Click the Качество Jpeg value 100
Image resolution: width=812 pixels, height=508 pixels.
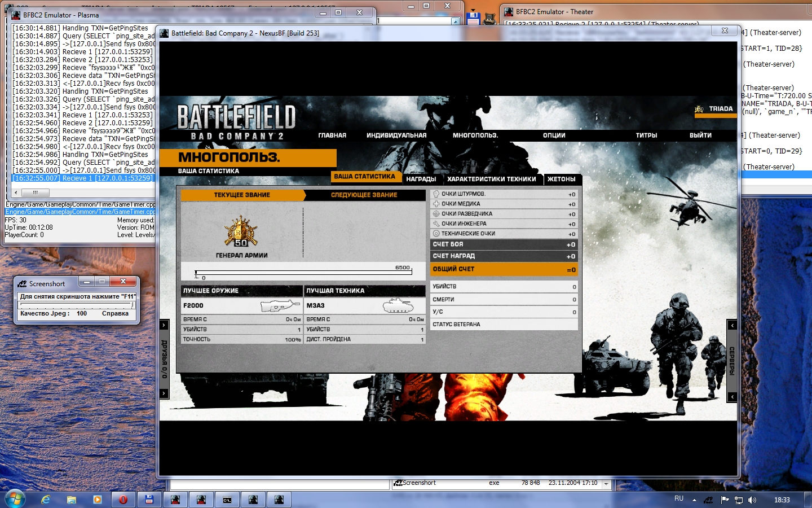pos(82,314)
